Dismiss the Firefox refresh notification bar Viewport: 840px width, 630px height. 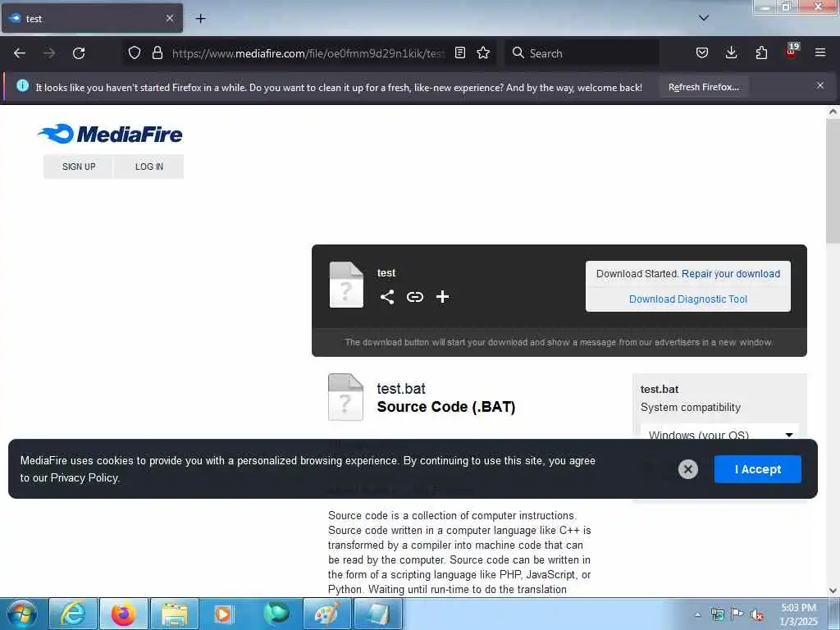tap(820, 85)
